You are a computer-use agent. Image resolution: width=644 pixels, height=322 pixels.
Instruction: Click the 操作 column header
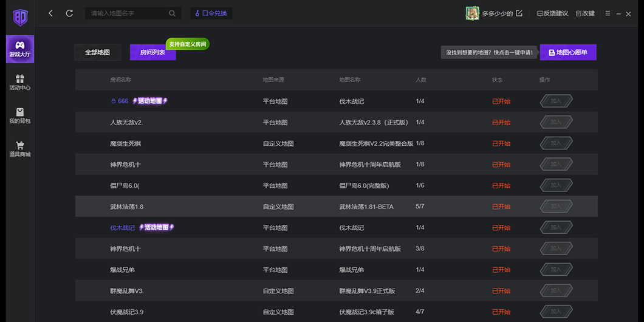tap(544, 80)
